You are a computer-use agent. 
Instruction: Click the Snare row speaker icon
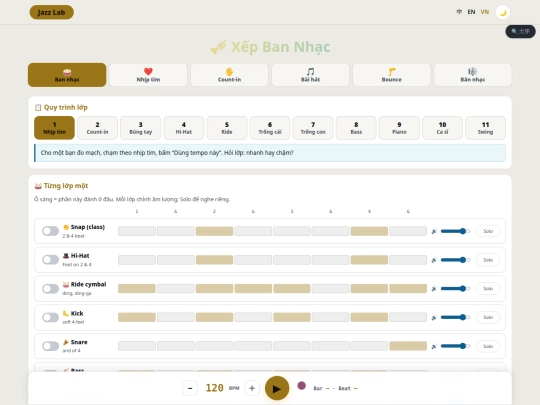tap(434, 346)
